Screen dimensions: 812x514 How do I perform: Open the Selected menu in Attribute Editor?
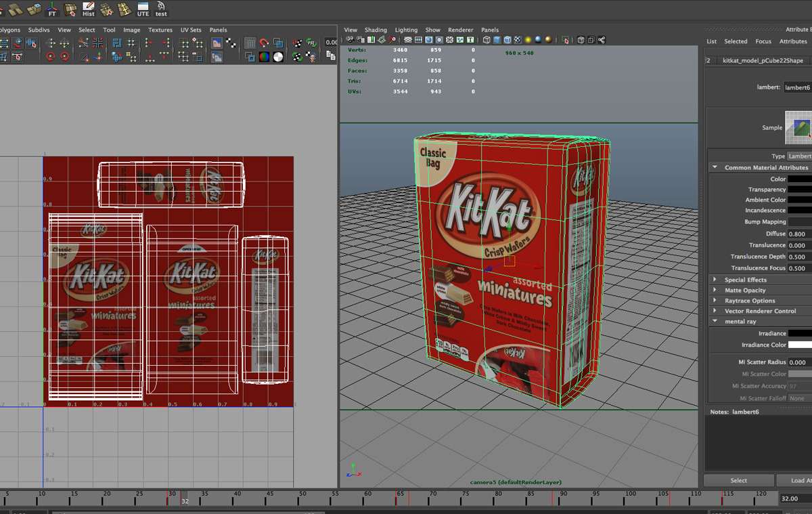coord(736,41)
